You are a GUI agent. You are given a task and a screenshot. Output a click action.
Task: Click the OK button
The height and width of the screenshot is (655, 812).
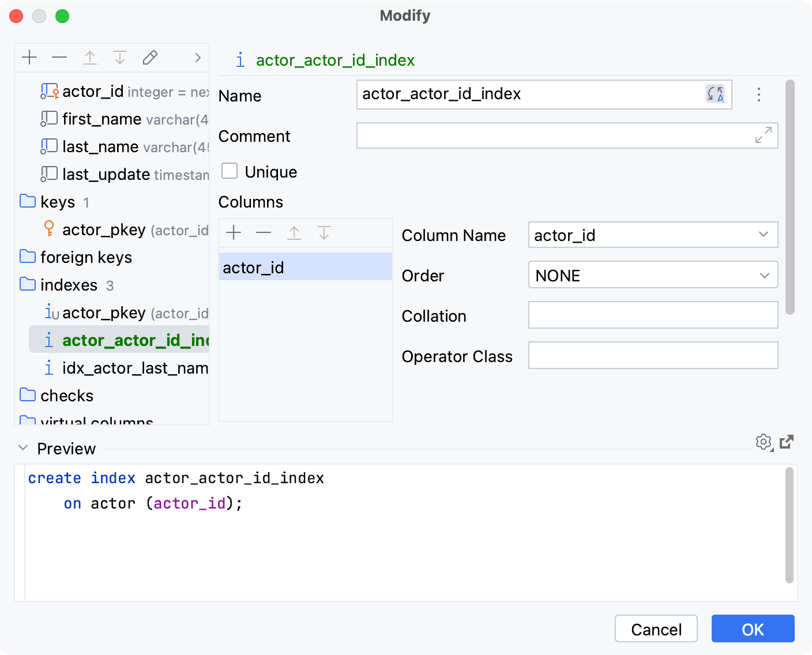[753, 628]
